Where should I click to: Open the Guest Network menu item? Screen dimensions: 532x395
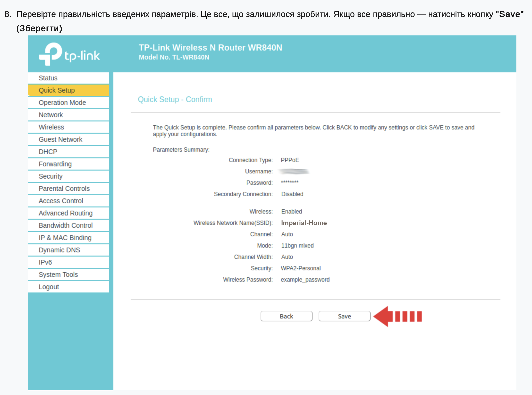coord(60,139)
